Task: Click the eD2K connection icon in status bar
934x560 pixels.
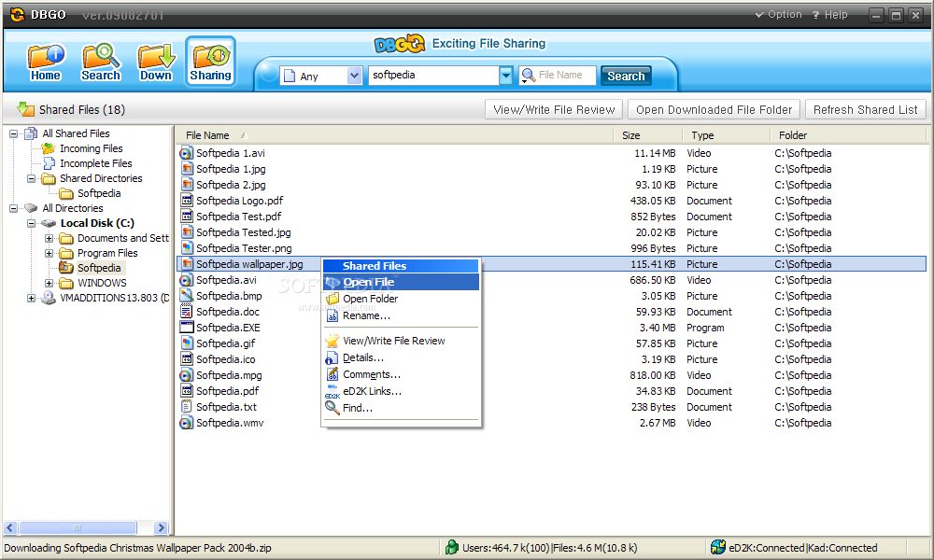Action: 717,547
